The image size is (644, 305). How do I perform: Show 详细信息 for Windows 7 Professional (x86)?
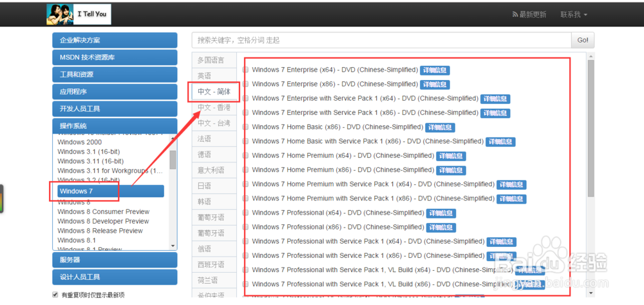point(441,228)
